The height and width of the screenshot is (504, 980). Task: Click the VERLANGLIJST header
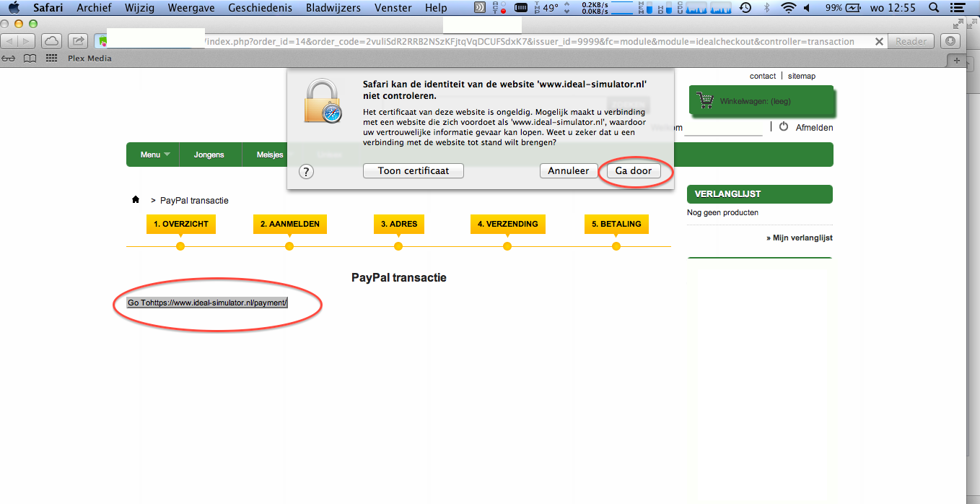[760, 194]
